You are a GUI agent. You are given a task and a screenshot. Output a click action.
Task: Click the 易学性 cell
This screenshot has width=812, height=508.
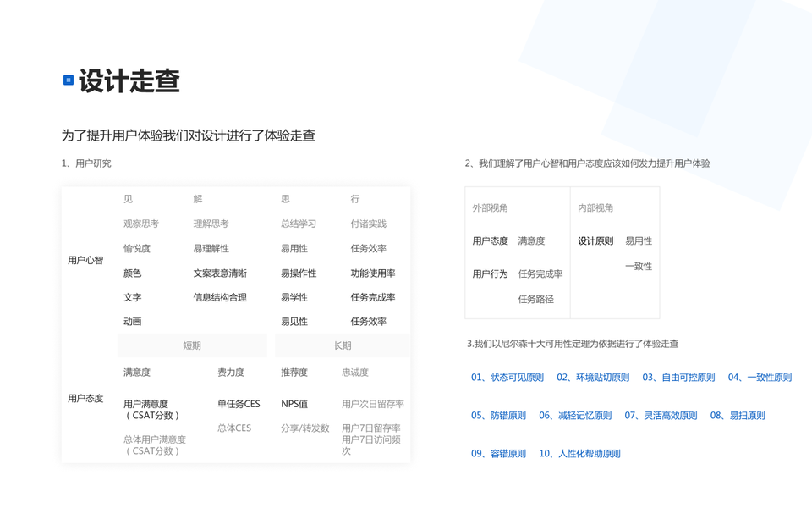click(294, 297)
